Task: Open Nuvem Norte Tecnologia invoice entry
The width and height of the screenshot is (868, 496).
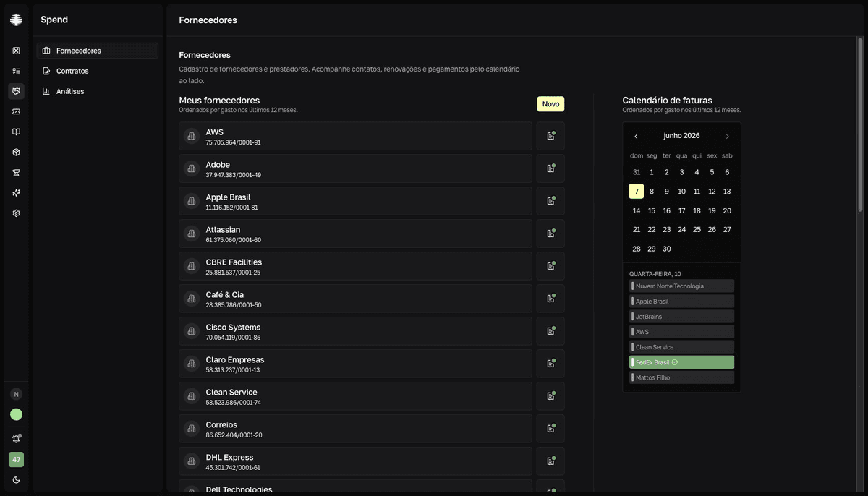Action: [681, 286]
